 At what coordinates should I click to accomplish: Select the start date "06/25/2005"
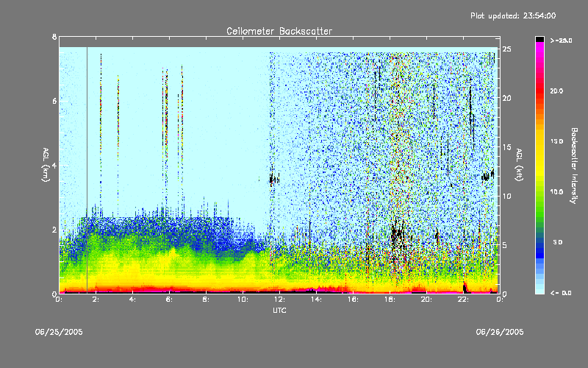[59, 332]
